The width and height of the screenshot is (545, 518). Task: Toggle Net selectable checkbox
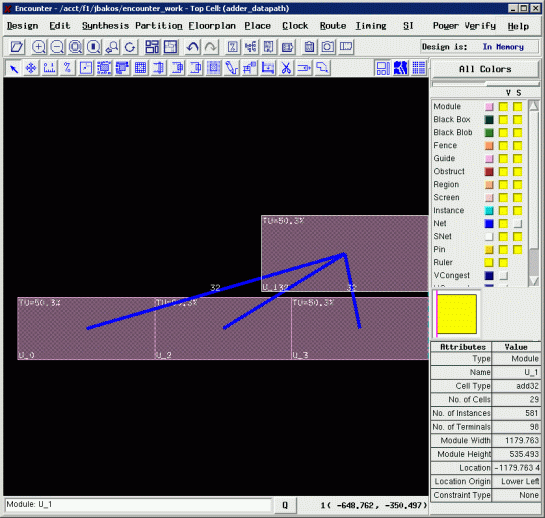518,224
